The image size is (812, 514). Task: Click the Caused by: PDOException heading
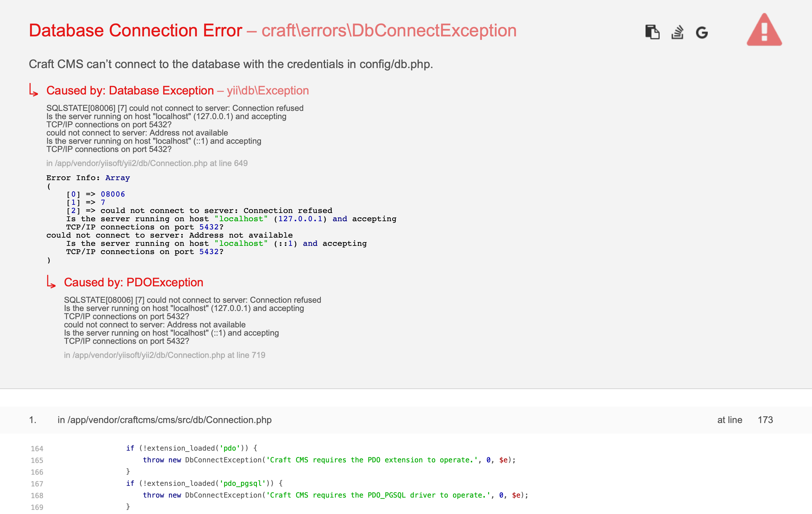pos(134,282)
